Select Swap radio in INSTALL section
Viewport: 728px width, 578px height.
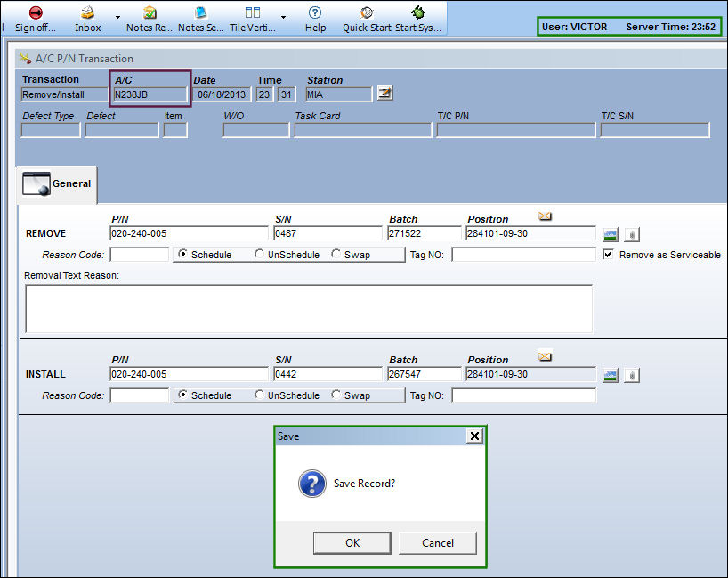click(x=336, y=395)
